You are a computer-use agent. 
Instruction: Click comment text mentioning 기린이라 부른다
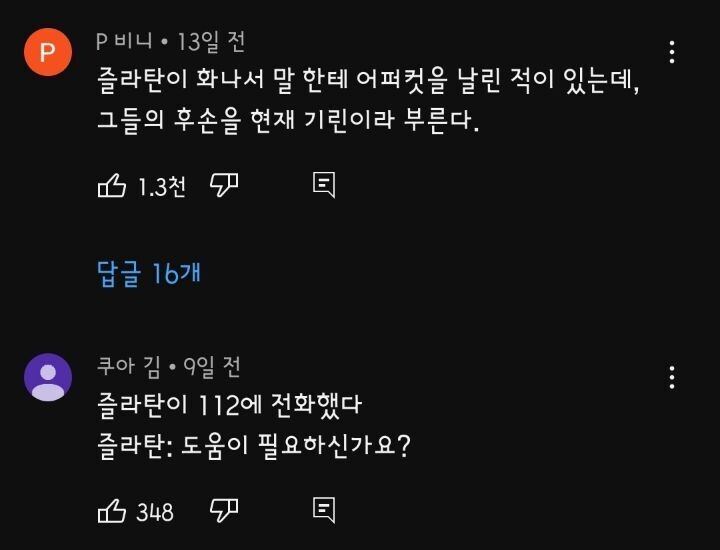pyautogui.click(x=289, y=124)
